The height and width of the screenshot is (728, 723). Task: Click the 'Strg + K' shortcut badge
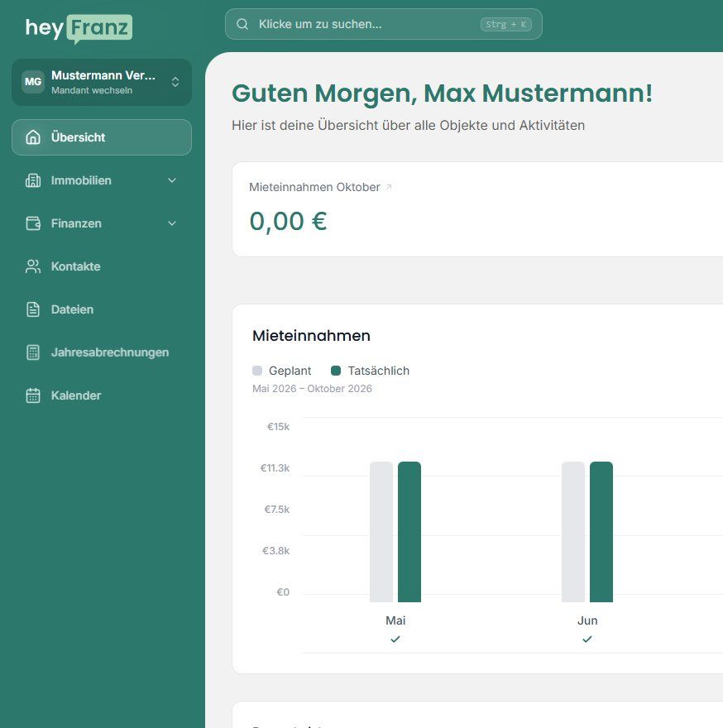(506, 24)
